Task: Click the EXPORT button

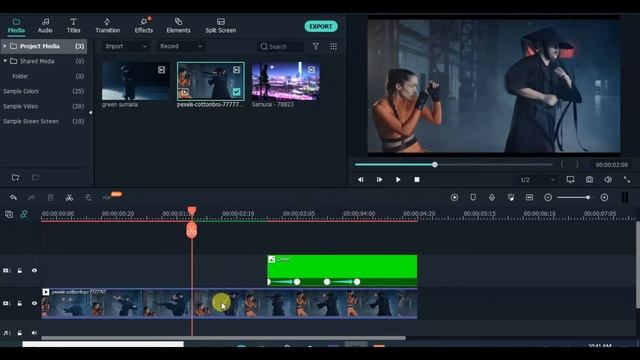Action: pos(321,27)
